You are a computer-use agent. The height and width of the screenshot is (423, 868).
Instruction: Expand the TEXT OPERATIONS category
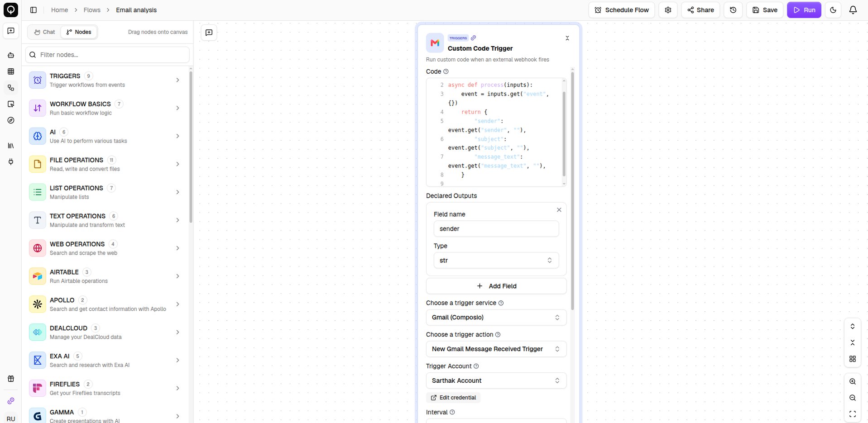tap(177, 220)
